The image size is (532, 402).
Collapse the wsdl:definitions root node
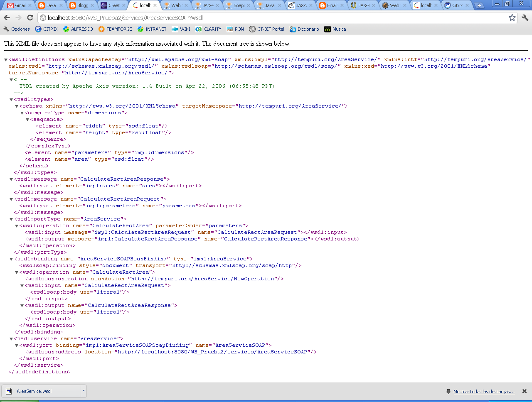tap(6, 60)
